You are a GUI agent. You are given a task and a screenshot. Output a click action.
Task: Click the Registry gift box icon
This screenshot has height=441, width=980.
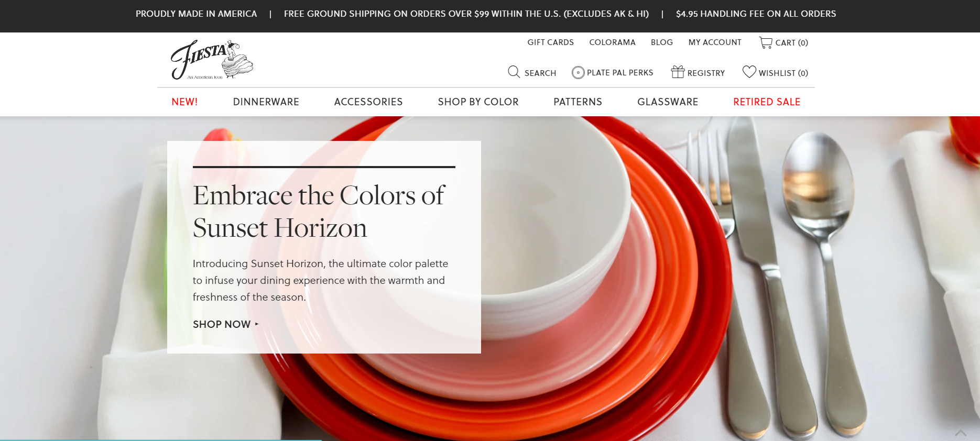click(x=678, y=72)
